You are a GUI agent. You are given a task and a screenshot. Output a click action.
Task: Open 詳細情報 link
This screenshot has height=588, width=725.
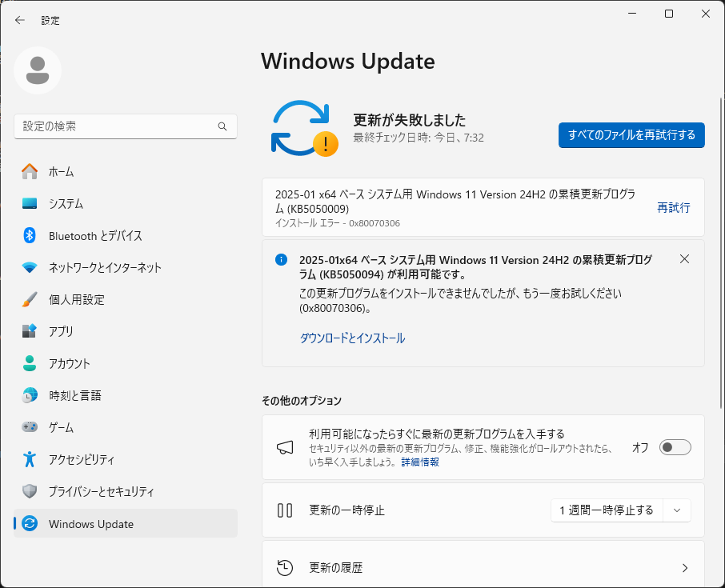pos(420,462)
